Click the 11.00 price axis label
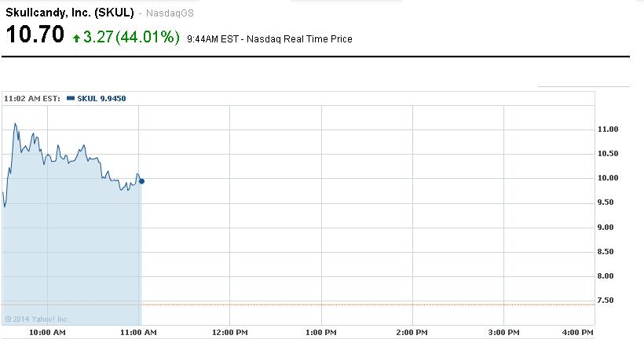 coord(608,129)
